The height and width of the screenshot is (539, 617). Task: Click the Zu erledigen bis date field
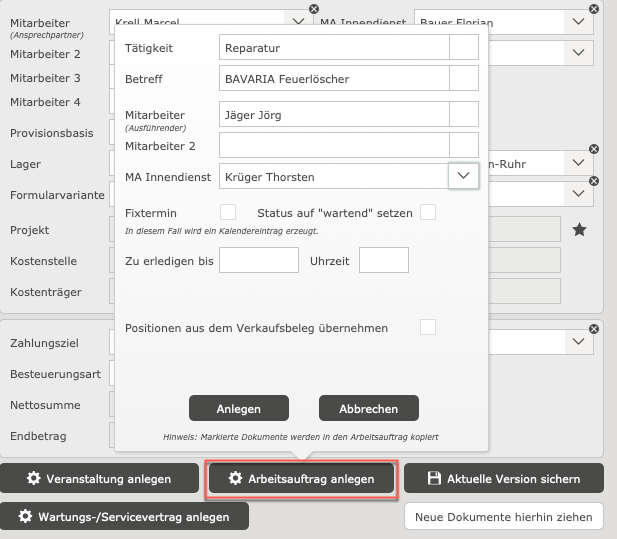tap(259, 260)
